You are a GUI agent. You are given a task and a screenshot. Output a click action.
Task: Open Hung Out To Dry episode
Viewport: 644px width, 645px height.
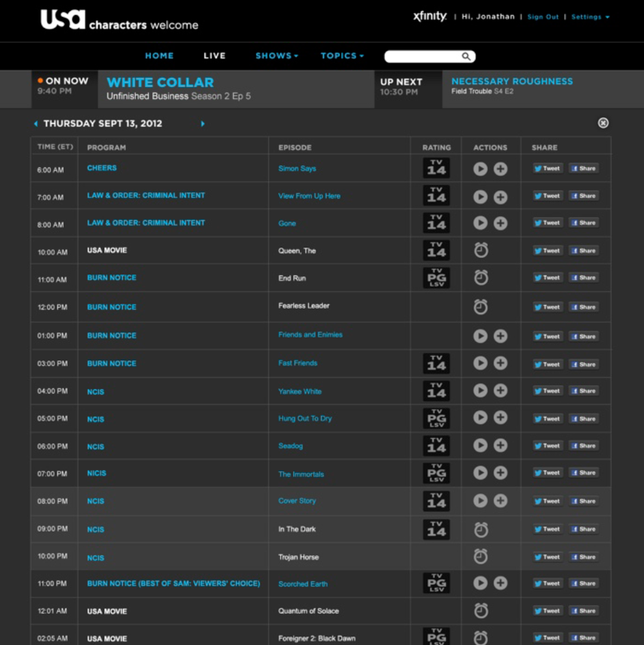point(305,418)
